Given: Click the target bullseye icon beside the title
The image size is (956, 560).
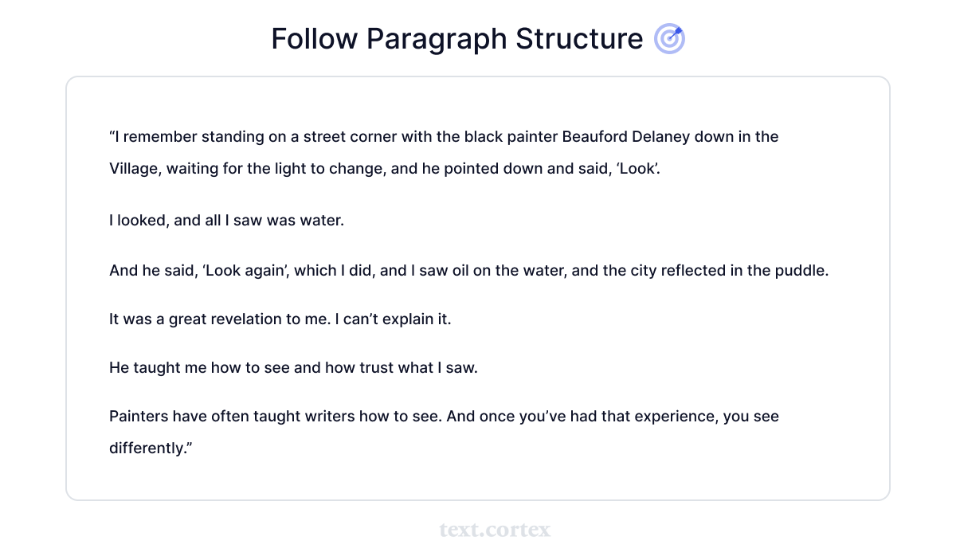Looking at the screenshot, I should [x=669, y=39].
